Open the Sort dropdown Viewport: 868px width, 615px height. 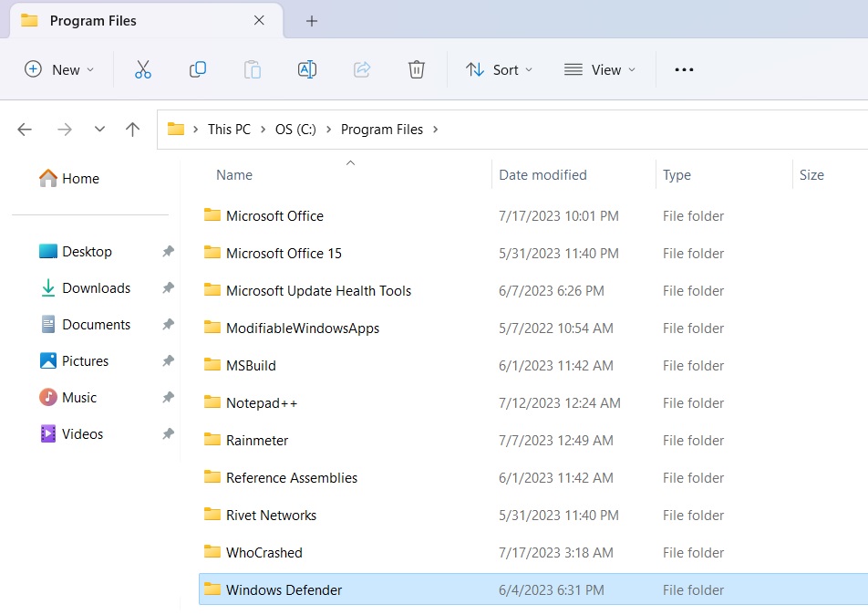pyautogui.click(x=500, y=68)
